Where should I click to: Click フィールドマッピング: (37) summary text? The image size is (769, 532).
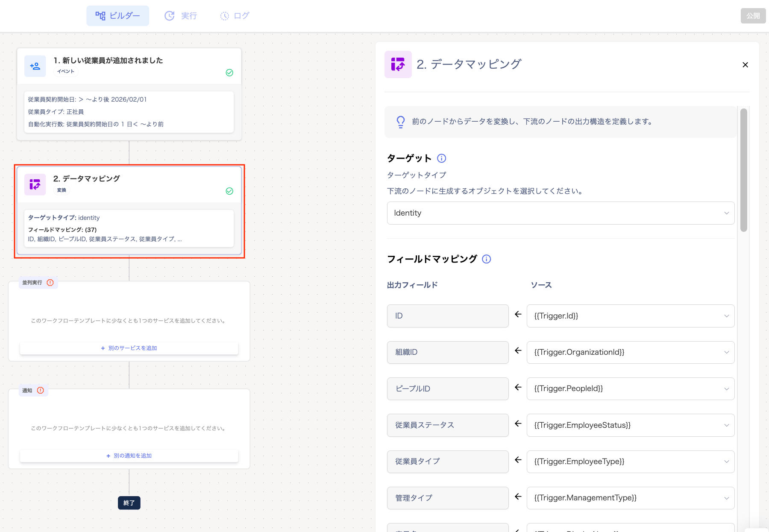pos(62,230)
